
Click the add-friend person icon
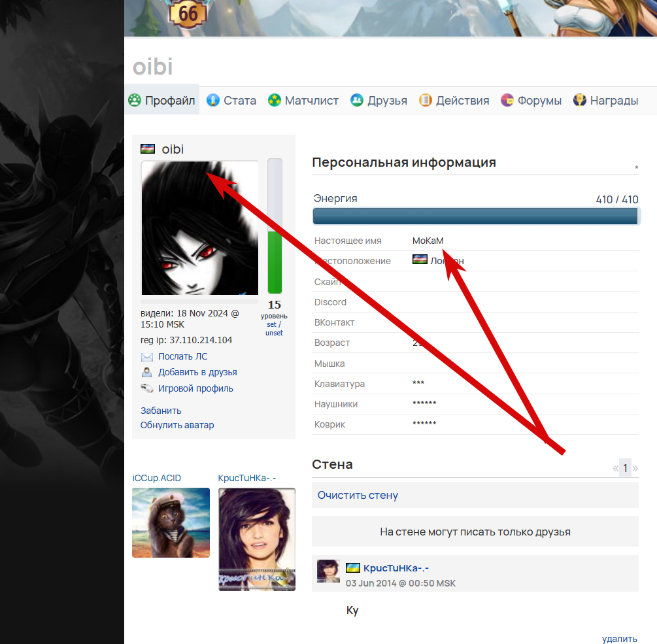146,372
